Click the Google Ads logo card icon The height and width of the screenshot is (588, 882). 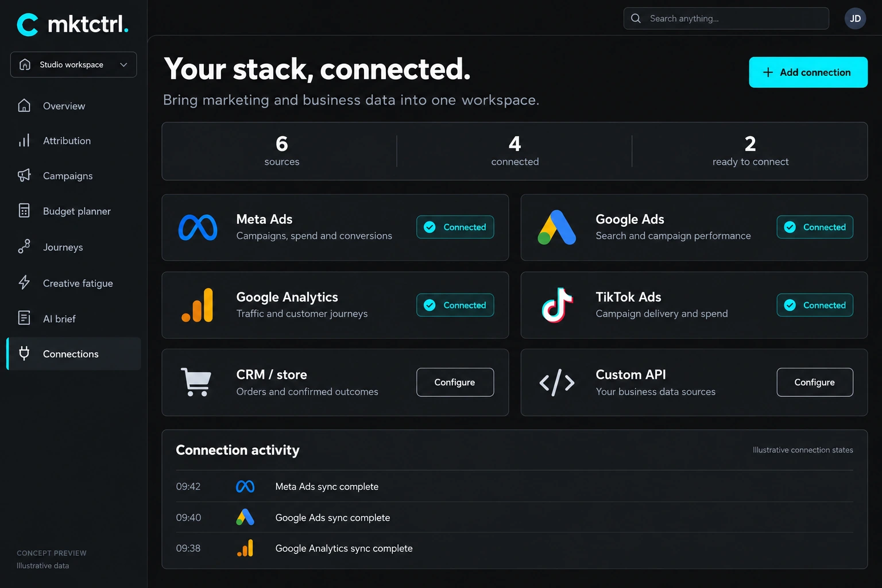tap(557, 227)
